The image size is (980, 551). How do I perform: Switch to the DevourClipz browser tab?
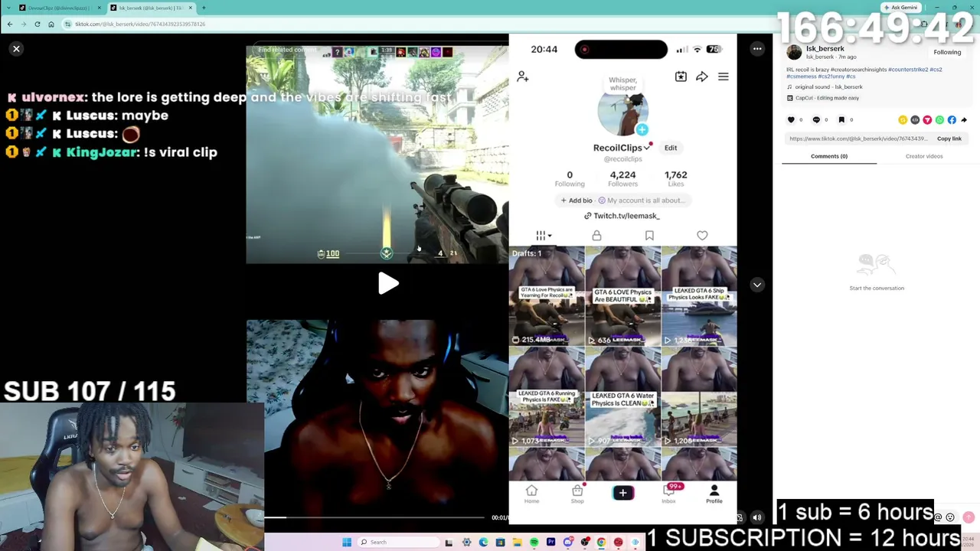pos(58,8)
